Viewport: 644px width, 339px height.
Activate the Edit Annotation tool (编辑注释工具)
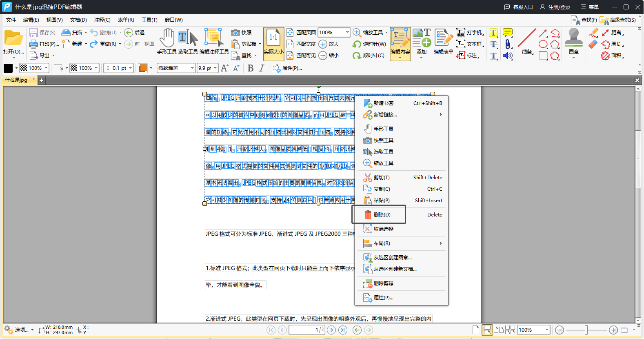214,42
